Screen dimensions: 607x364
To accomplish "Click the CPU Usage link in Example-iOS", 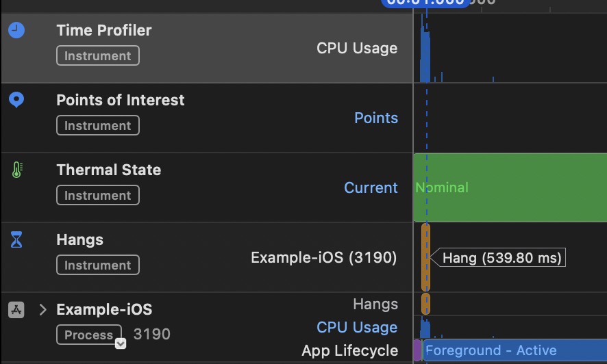I will (x=357, y=327).
